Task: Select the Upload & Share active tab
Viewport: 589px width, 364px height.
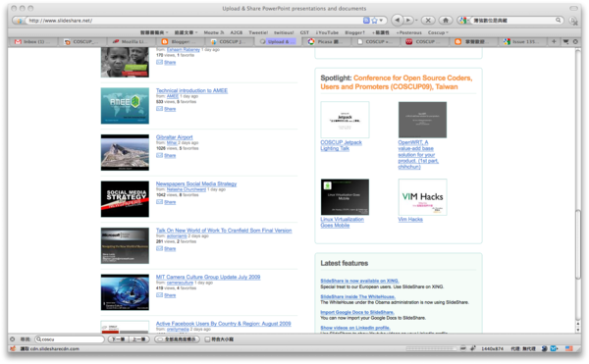Action: [279, 41]
